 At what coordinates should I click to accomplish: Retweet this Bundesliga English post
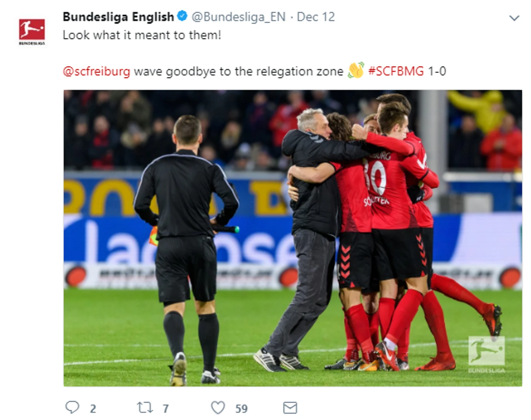pyautogui.click(x=145, y=408)
